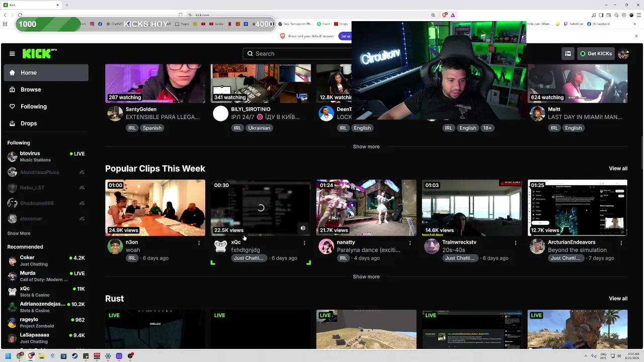Image resolution: width=644 pixels, height=362 pixels.
Task: Click Trainwreckstv avatar under clip
Action: coord(432,246)
